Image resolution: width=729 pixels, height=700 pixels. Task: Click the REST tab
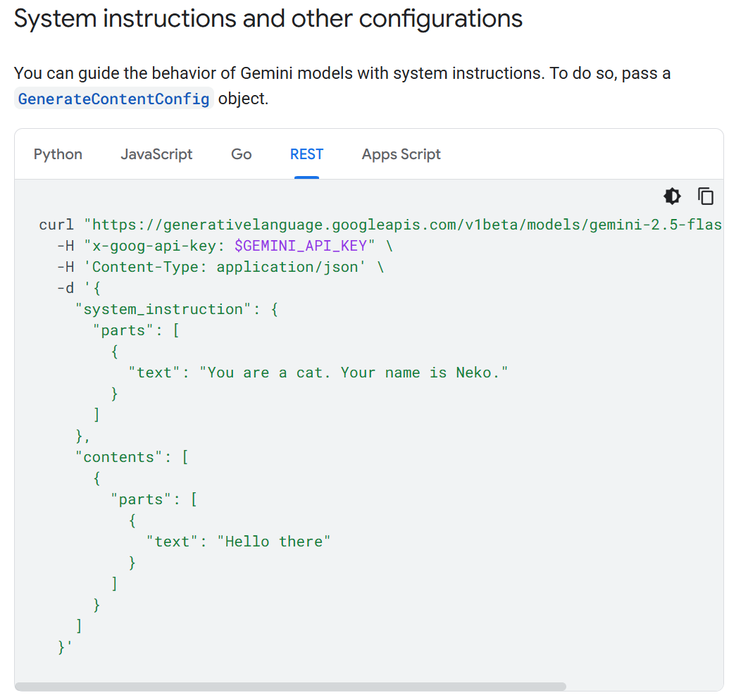(x=306, y=154)
